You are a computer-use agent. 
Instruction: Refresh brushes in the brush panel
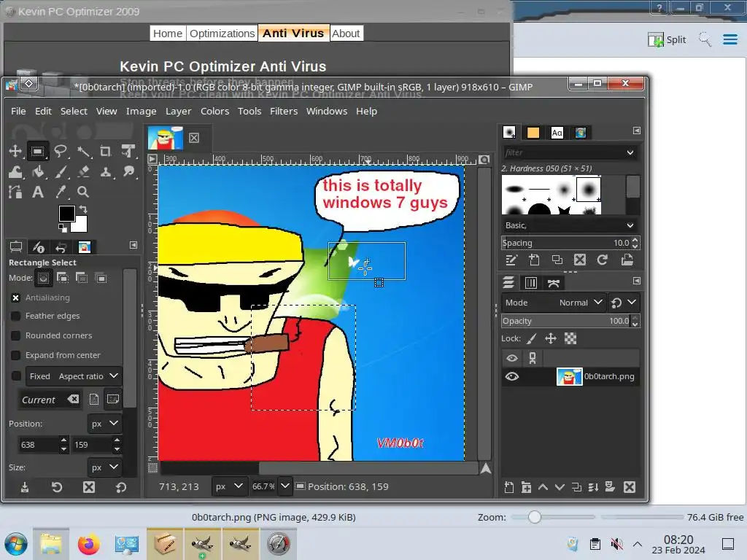click(602, 260)
